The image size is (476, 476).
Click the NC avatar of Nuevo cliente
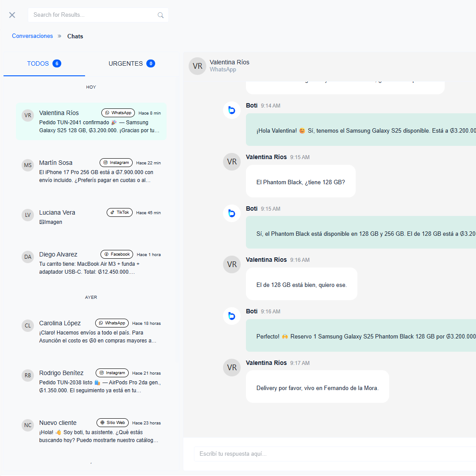[x=28, y=425]
